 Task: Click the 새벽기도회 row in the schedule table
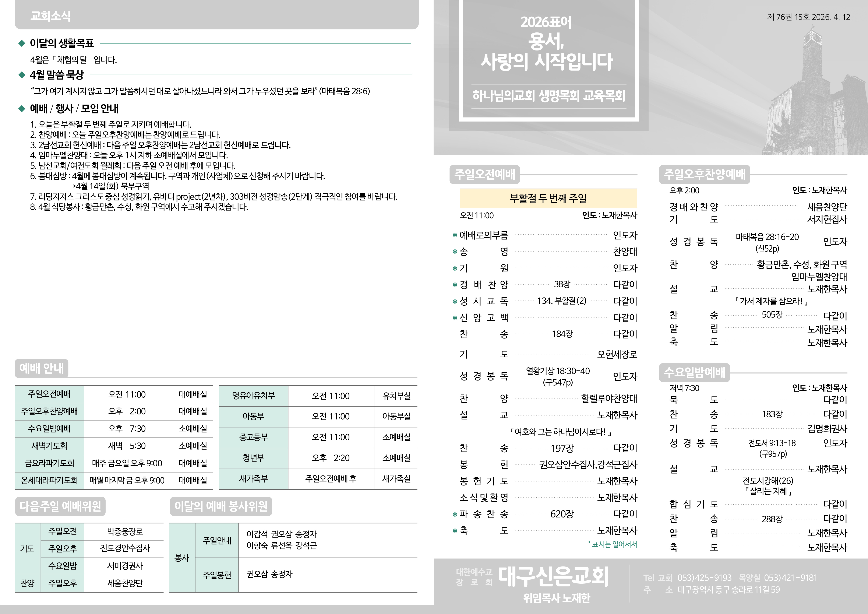pos(49,446)
